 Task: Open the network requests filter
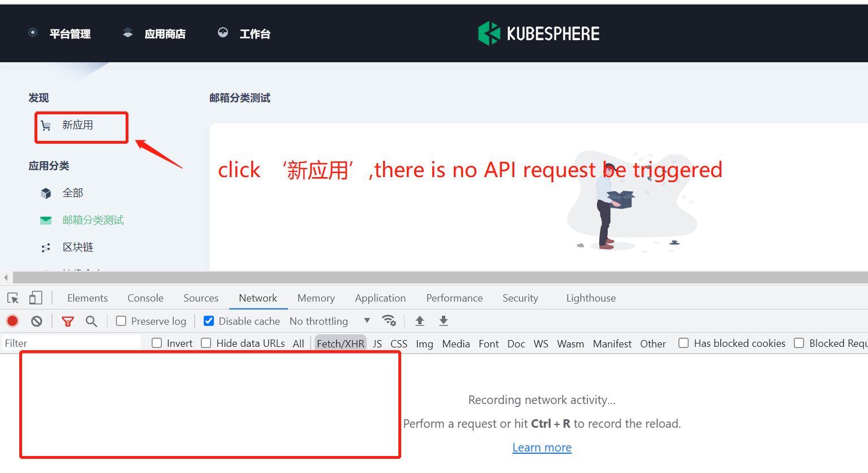point(67,321)
